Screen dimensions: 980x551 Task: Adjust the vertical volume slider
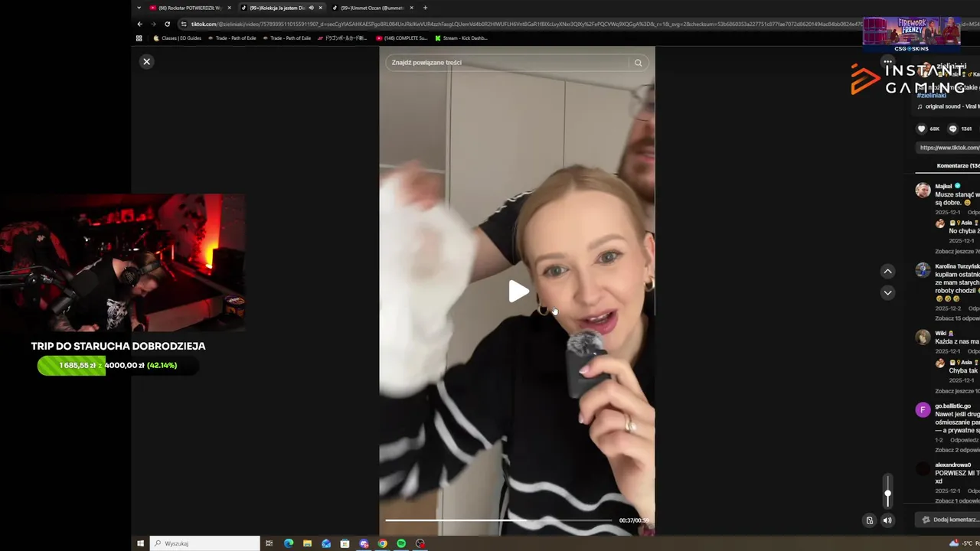click(887, 491)
